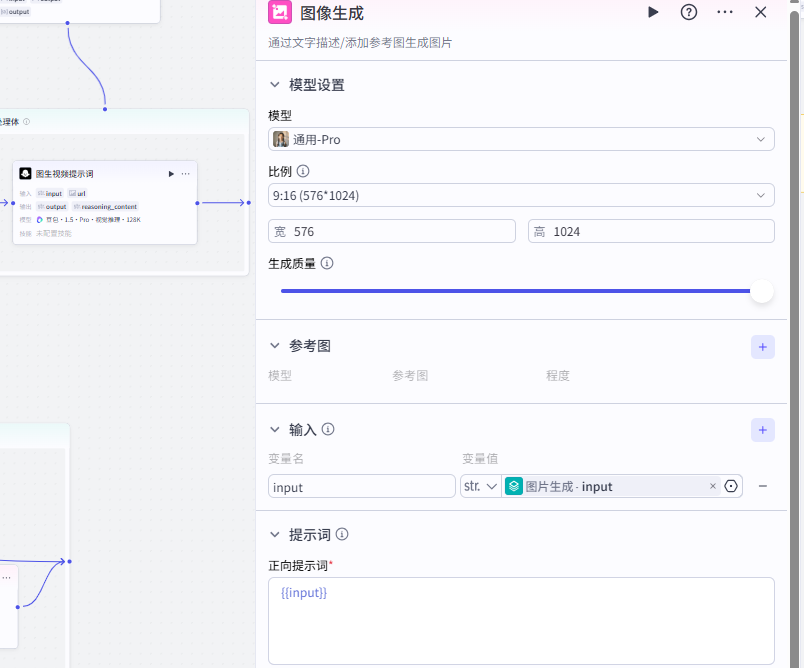This screenshot has height=668, width=804.
Task: Add a new input variable with plus button
Action: 762,430
